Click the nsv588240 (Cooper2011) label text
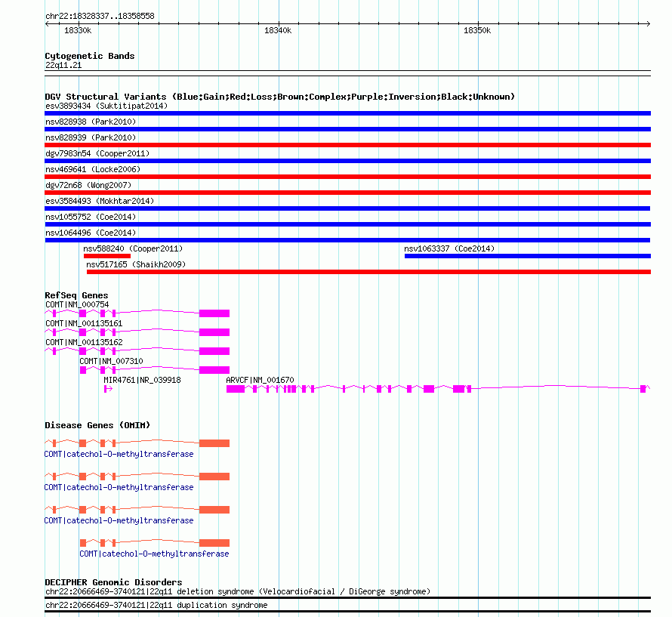This screenshot has height=617, width=672. (133, 248)
